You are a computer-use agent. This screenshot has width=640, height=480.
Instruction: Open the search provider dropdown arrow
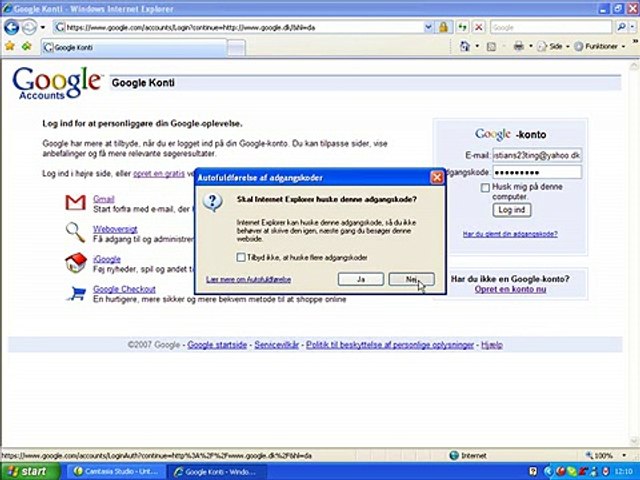click(x=632, y=27)
